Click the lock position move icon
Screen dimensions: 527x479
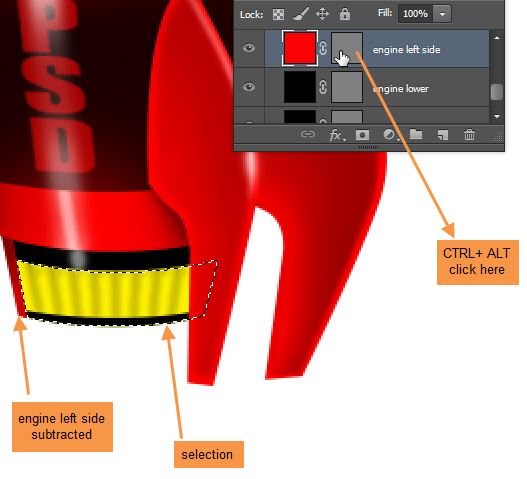click(x=322, y=14)
